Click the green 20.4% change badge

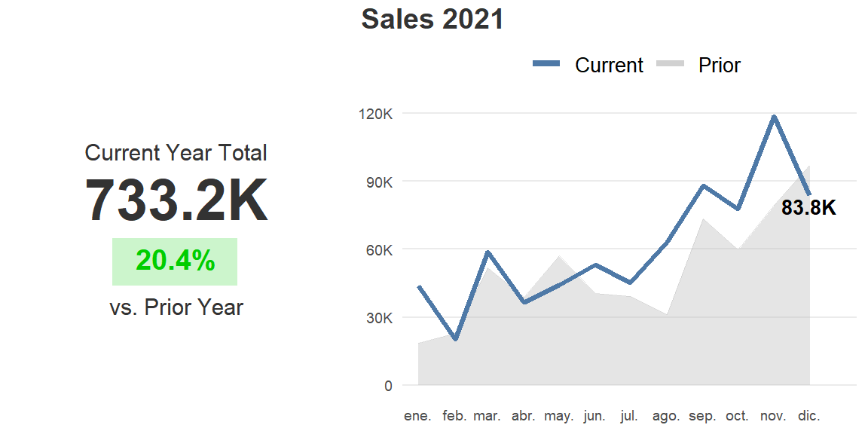(x=175, y=261)
